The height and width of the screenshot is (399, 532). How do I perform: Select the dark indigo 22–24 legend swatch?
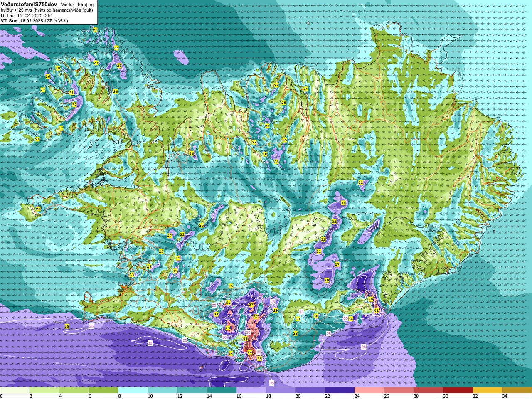coord(340,390)
